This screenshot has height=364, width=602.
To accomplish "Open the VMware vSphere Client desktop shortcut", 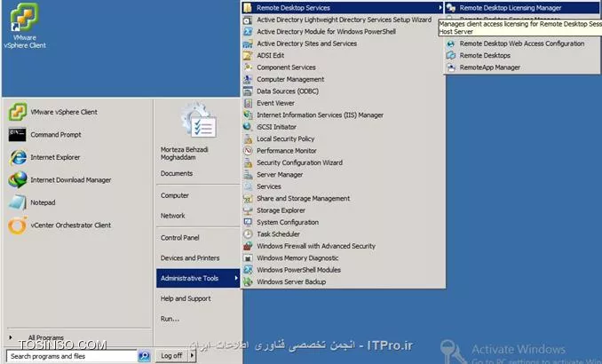I will point(25,26).
